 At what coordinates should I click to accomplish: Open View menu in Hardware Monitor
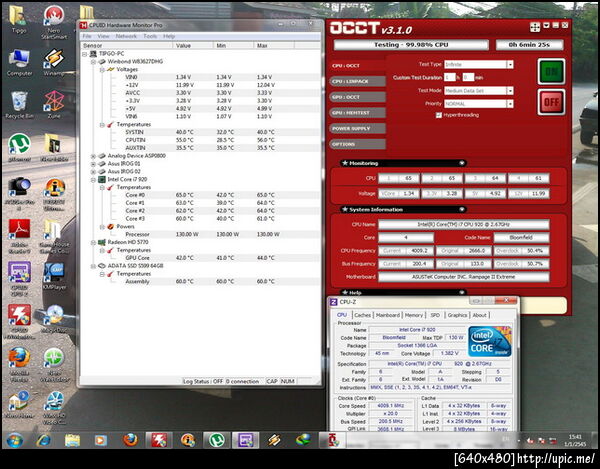click(103, 36)
